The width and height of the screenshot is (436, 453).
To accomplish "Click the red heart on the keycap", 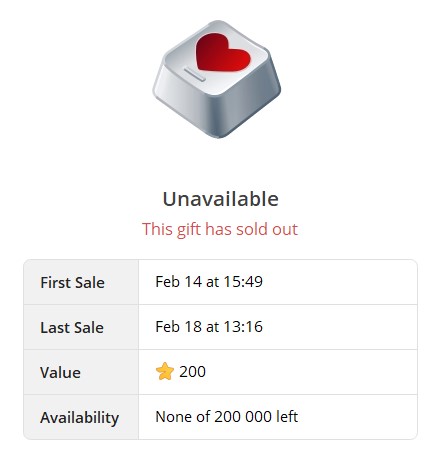I will coord(223,53).
